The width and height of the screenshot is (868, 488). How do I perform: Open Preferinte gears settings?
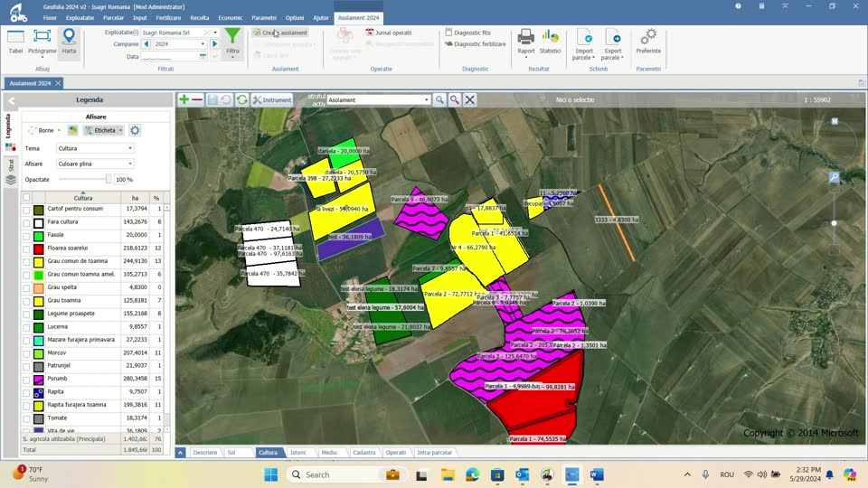(648, 42)
